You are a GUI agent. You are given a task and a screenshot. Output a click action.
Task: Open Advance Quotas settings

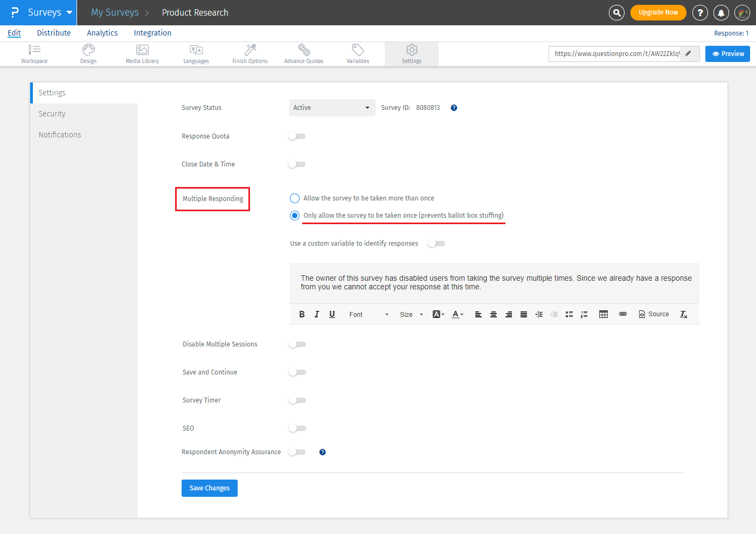pyautogui.click(x=303, y=53)
